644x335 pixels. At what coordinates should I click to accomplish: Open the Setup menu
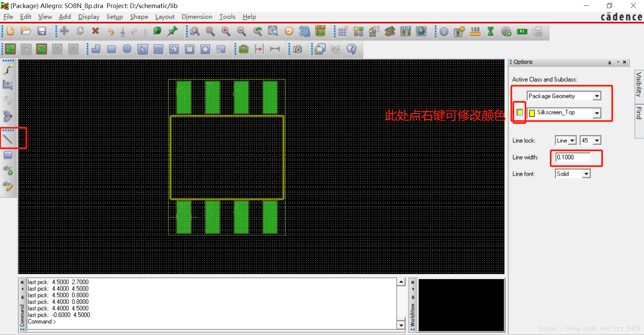(x=114, y=16)
